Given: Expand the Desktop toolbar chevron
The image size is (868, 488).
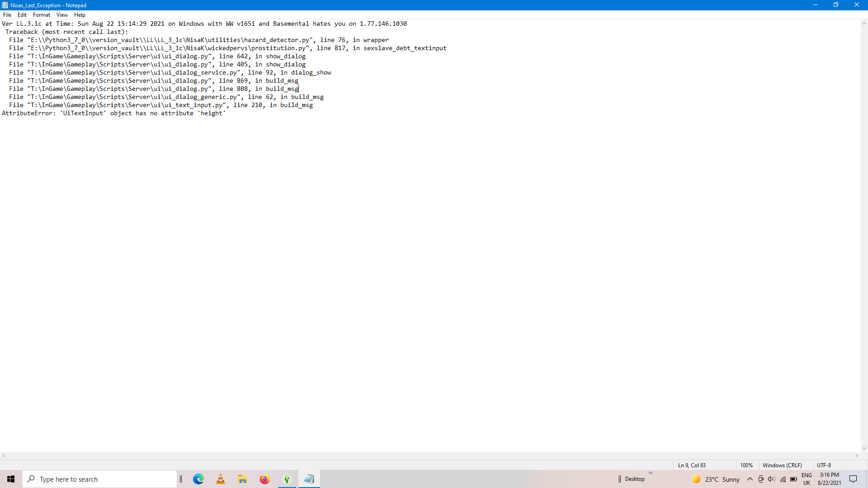Looking at the screenshot, I should pyautogui.click(x=651, y=473).
